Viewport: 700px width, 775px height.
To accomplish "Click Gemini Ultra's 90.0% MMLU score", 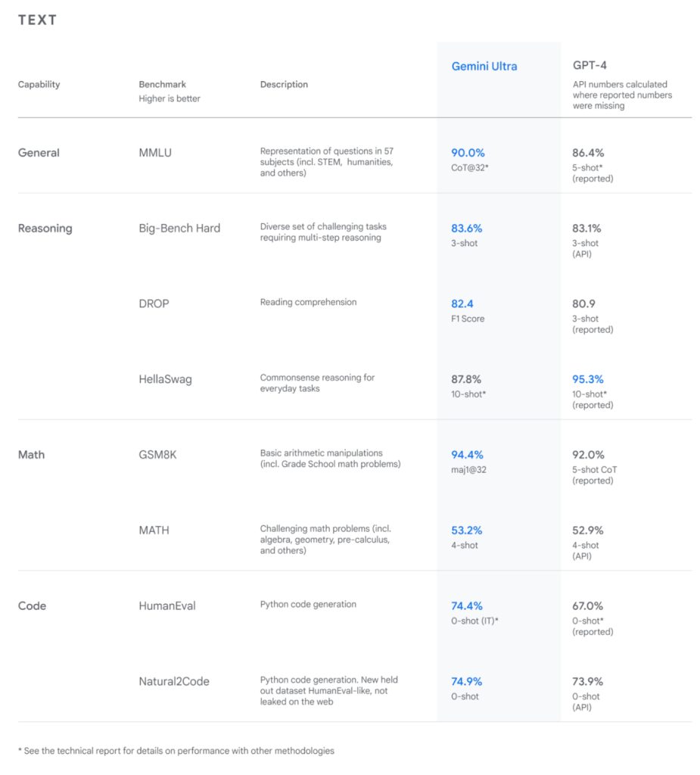I will click(x=467, y=153).
